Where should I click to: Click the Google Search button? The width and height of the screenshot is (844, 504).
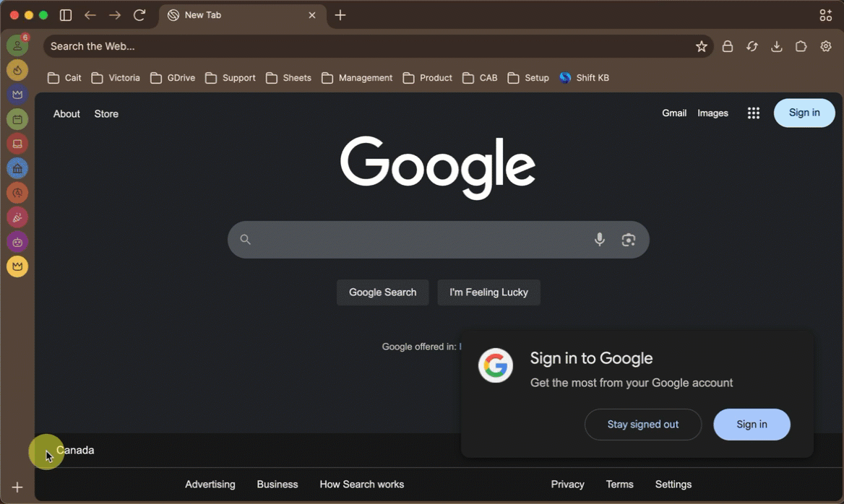click(383, 292)
